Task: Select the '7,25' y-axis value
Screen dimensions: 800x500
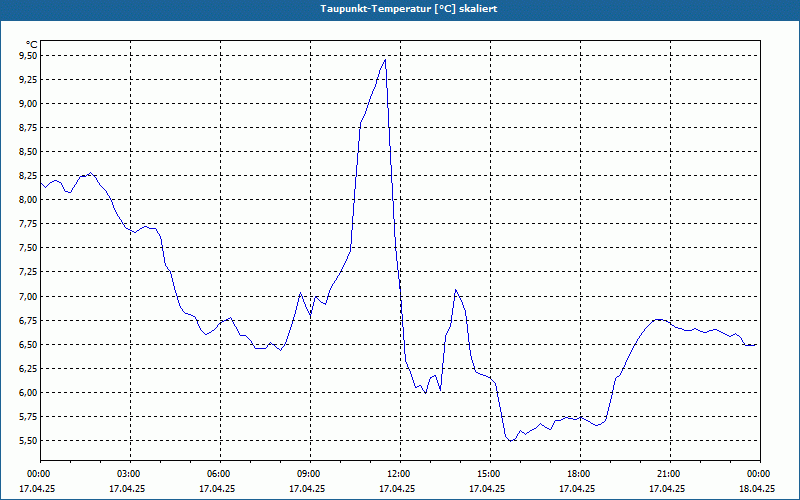Action: click(x=28, y=272)
